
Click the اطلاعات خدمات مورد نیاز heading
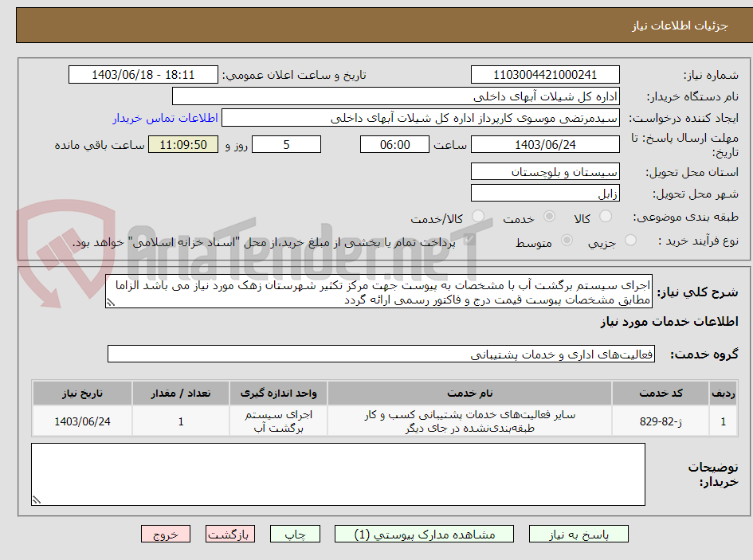click(x=669, y=322)
